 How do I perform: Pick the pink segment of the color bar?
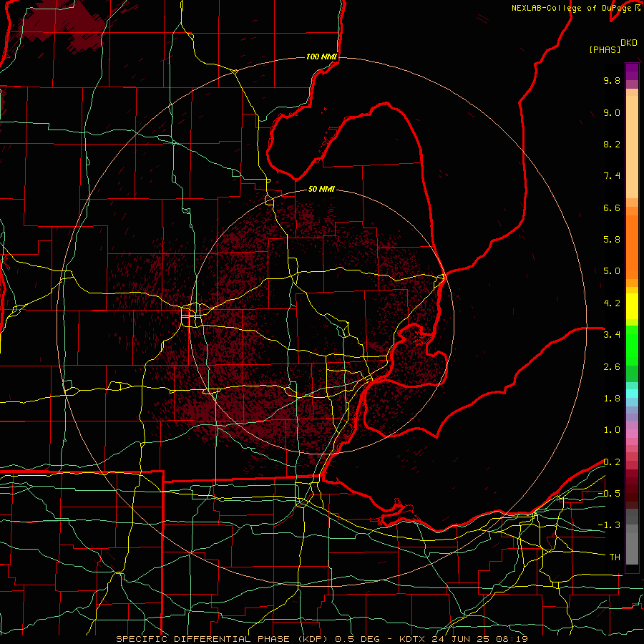pos(632,434)
